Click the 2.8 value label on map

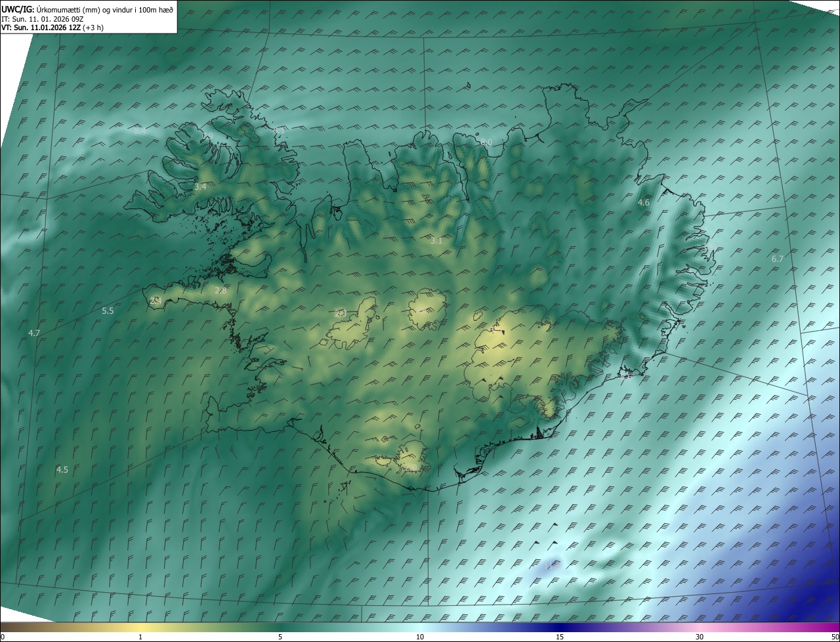click(x=220, y=290)
